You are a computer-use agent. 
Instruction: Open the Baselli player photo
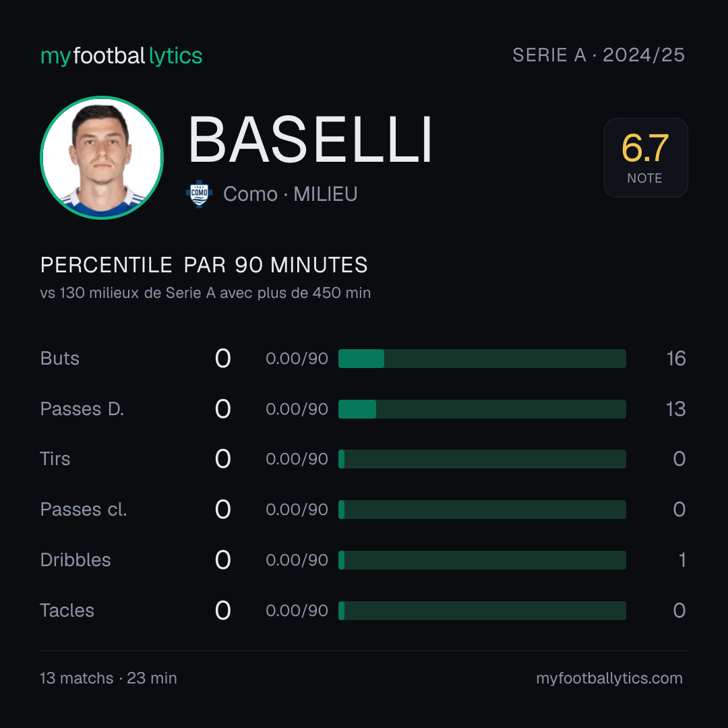pos(102,157)
